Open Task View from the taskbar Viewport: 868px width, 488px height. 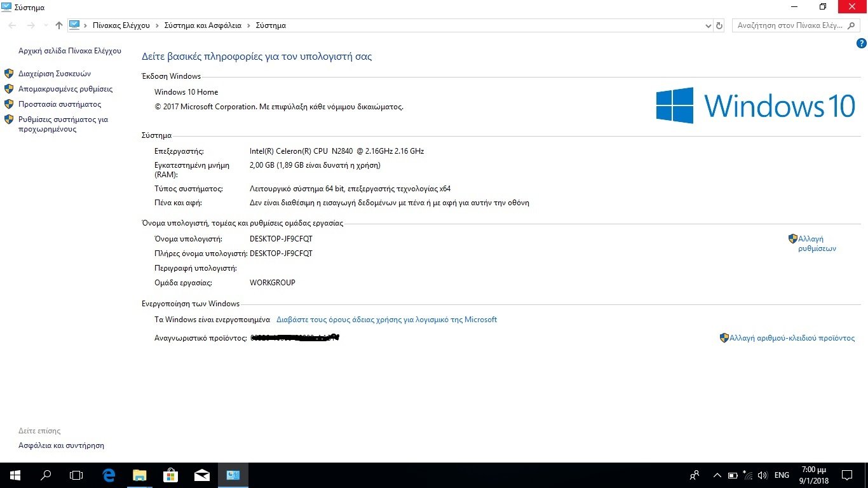click(76, 475)
